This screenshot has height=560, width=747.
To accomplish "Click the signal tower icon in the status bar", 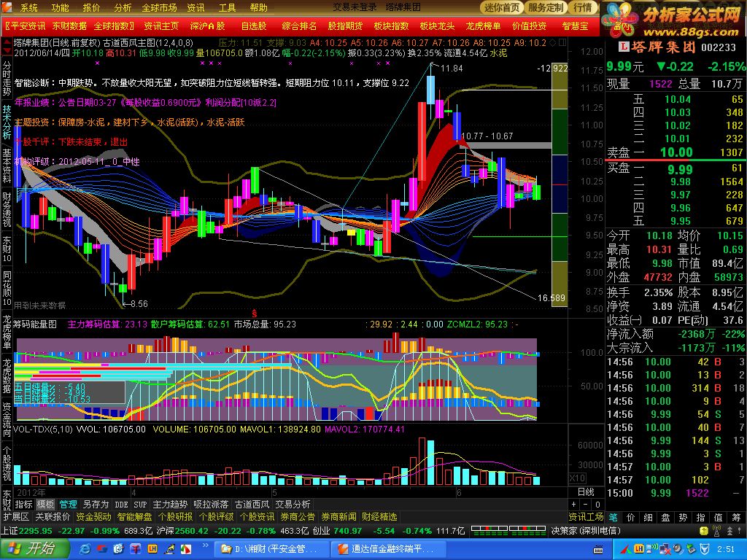I will pyautogui.click(x=716, y=531).
